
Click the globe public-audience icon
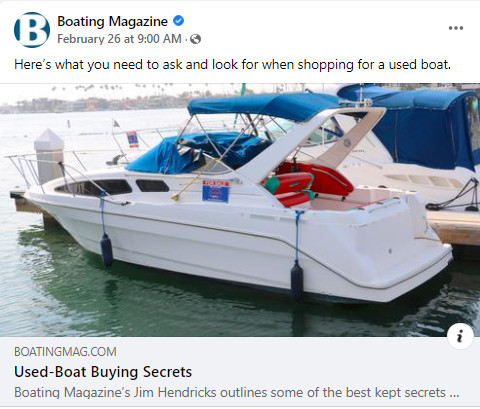click(x=195, y=39)
